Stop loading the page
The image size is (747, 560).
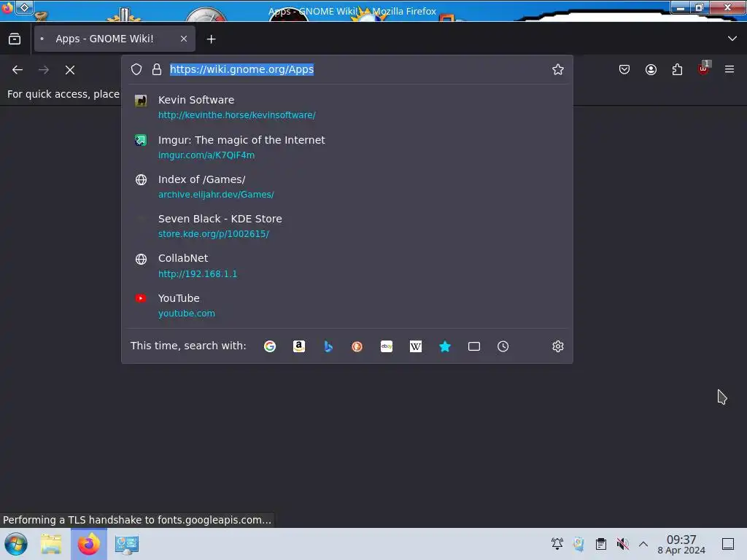70,70
